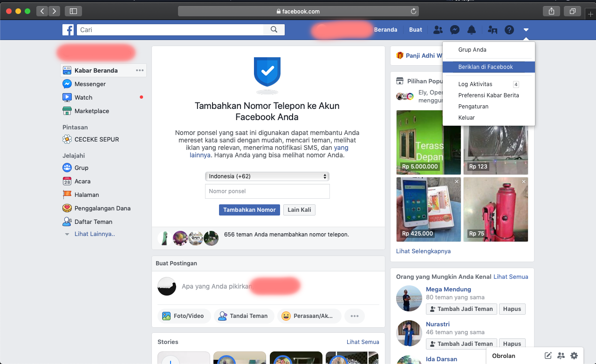The image size is (596, 364).
Task: Click the Beranda link in top bar
Action: coord(386,30)
